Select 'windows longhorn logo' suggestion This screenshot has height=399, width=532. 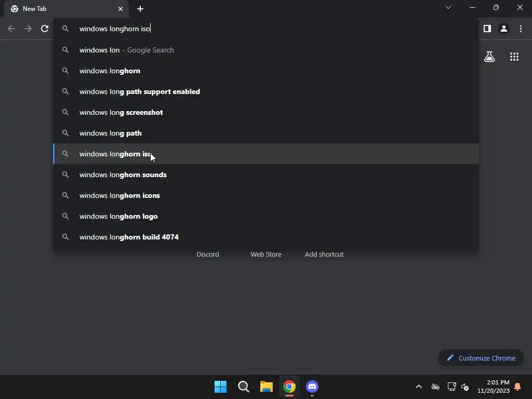tap(266, 216)
